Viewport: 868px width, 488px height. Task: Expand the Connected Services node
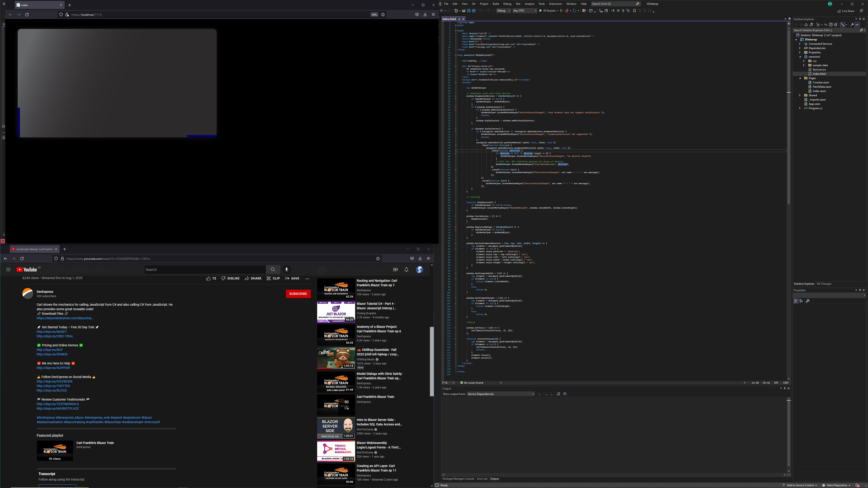click(800, 44)
